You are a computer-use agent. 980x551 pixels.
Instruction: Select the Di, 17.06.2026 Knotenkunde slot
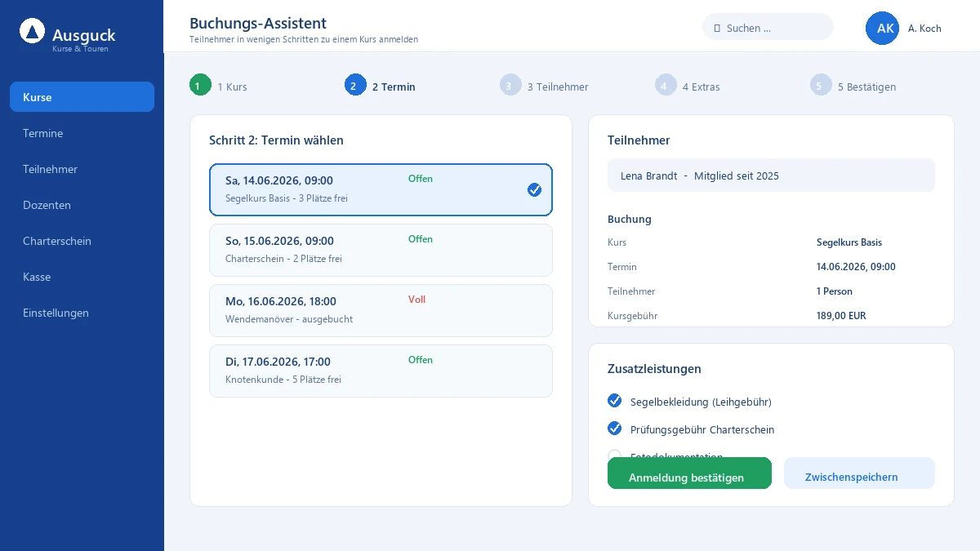[381, 371]
